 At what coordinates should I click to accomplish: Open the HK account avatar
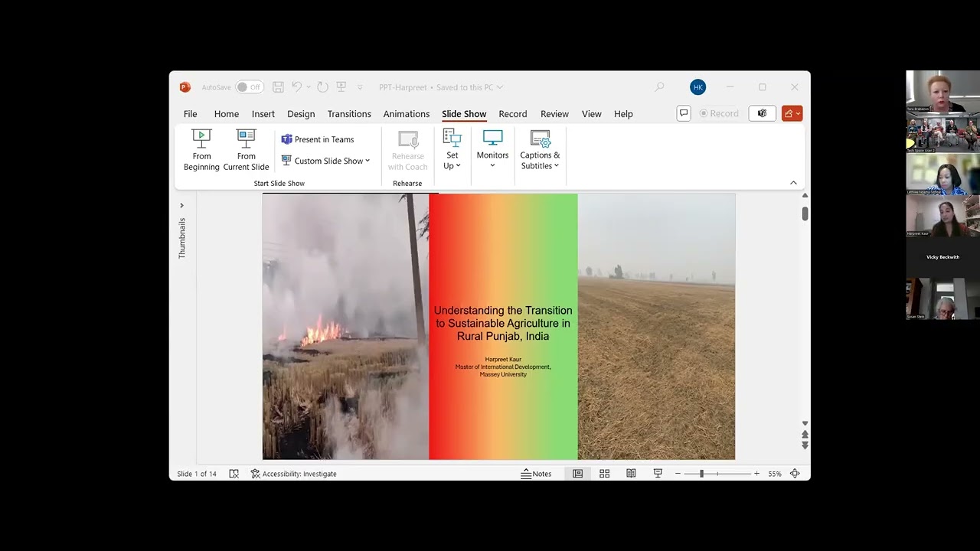697,87
